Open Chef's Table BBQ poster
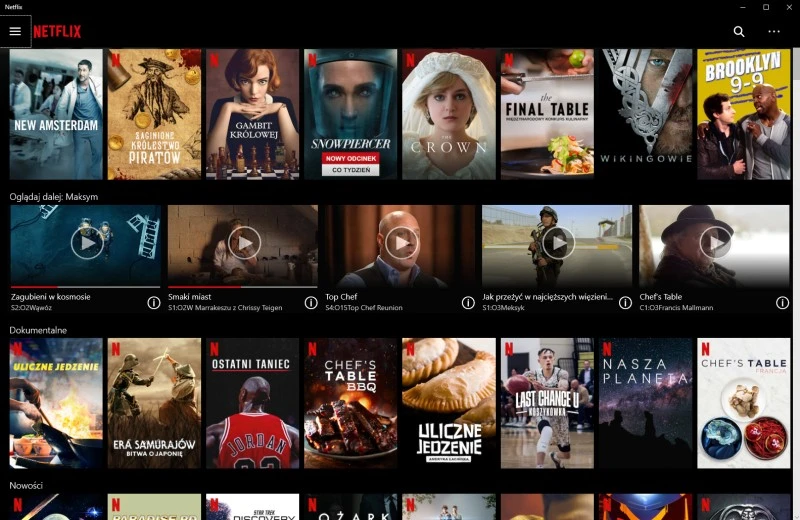This screenshot has width=800, height=520. click(x=351, y=403)
